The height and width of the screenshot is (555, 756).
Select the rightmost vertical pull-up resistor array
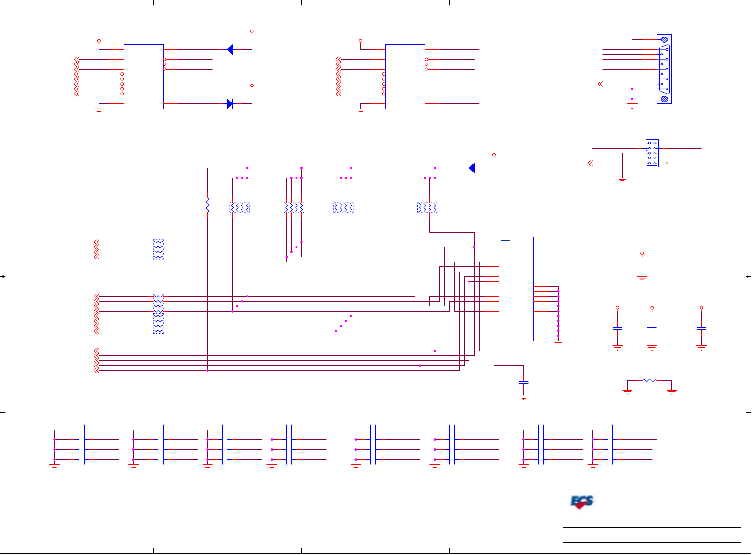[428, 207]
